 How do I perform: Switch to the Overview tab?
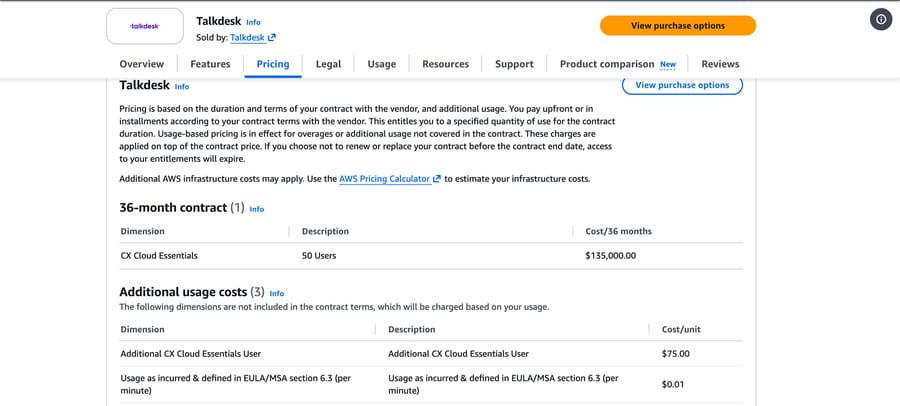coord(142,64)
